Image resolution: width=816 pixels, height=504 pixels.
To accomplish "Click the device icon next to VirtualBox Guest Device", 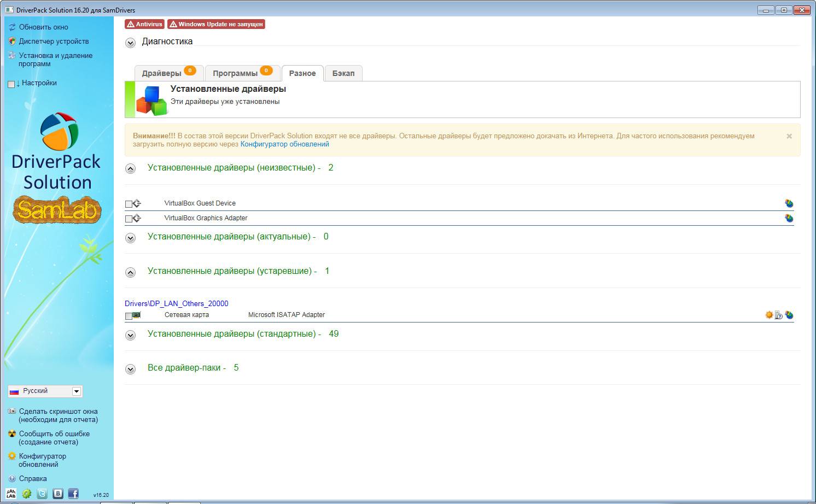I will [x=137, y=203].
